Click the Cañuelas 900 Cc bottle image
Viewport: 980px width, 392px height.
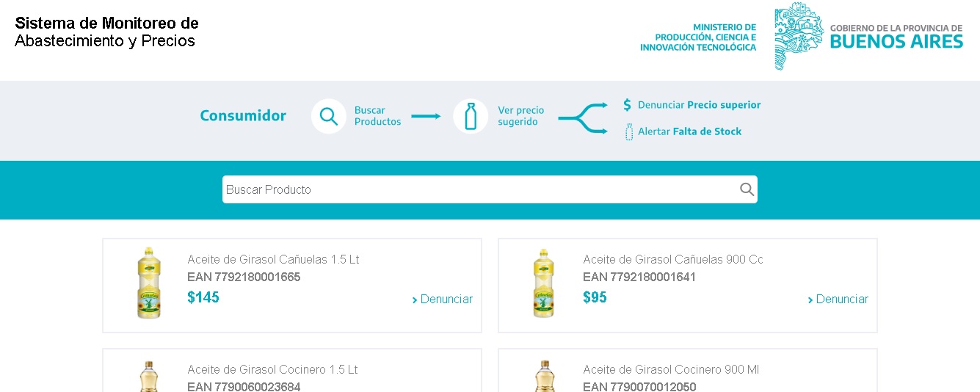[544, 283]
